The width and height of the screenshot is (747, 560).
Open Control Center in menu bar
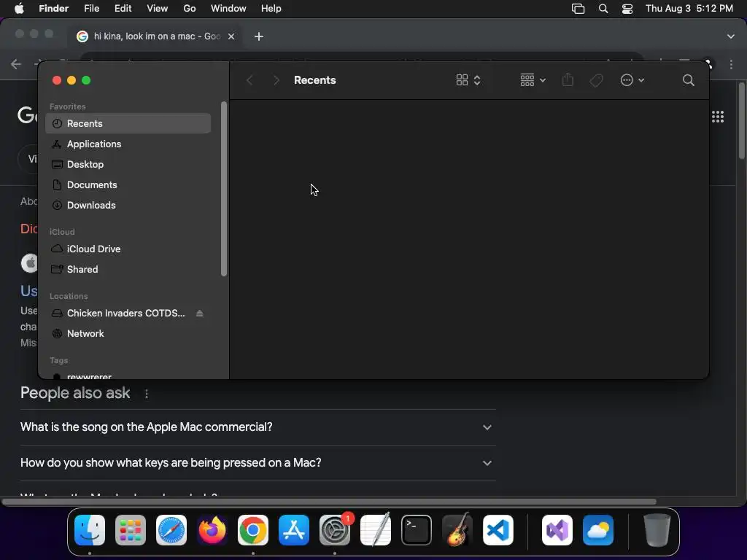pyautogui.click(x=627, y=9)
